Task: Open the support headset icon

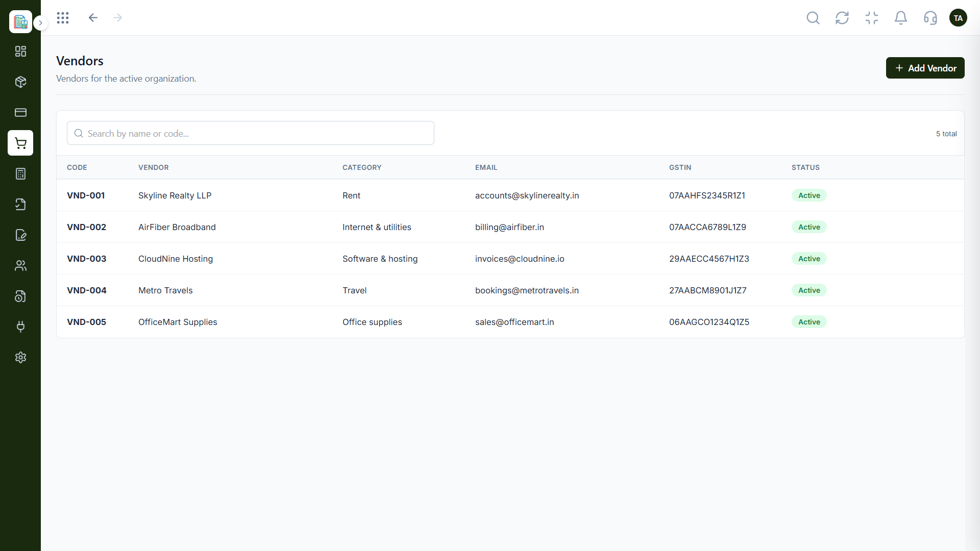Action: point(930,18)
